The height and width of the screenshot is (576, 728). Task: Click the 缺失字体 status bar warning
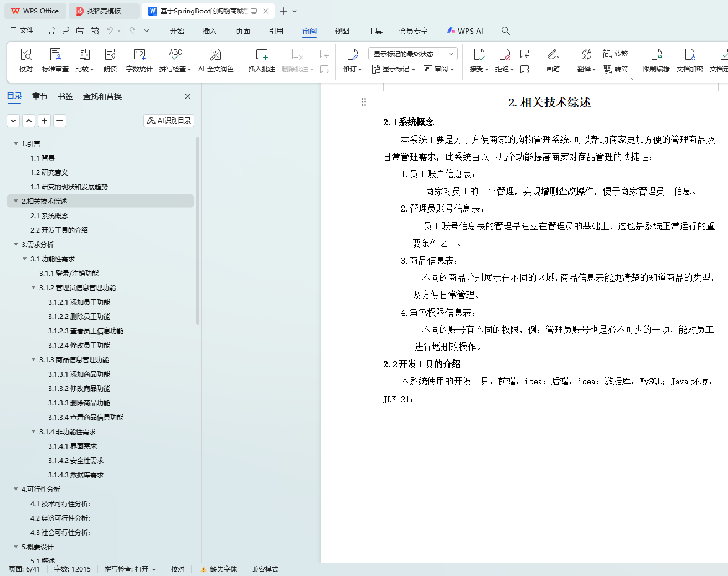(219, 569)
